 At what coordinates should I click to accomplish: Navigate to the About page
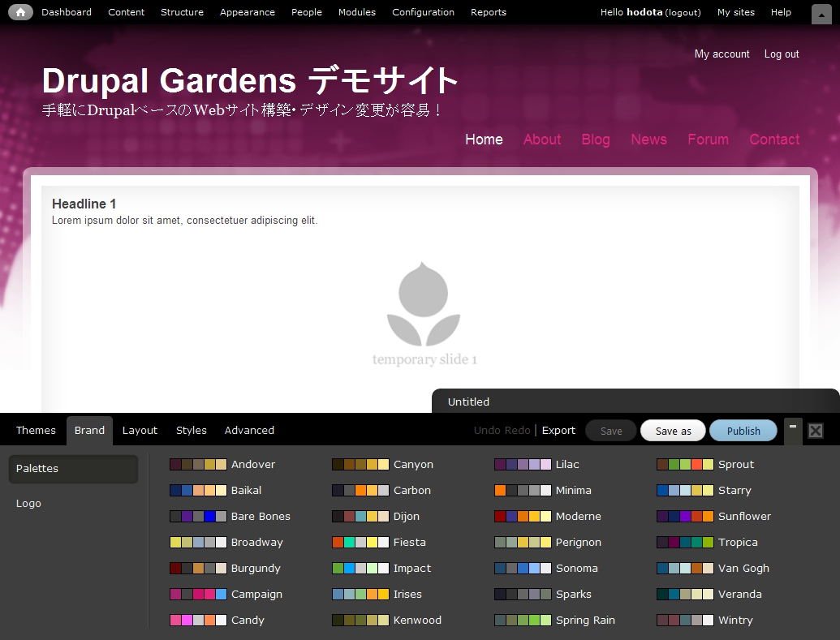[x=541, y=140]
